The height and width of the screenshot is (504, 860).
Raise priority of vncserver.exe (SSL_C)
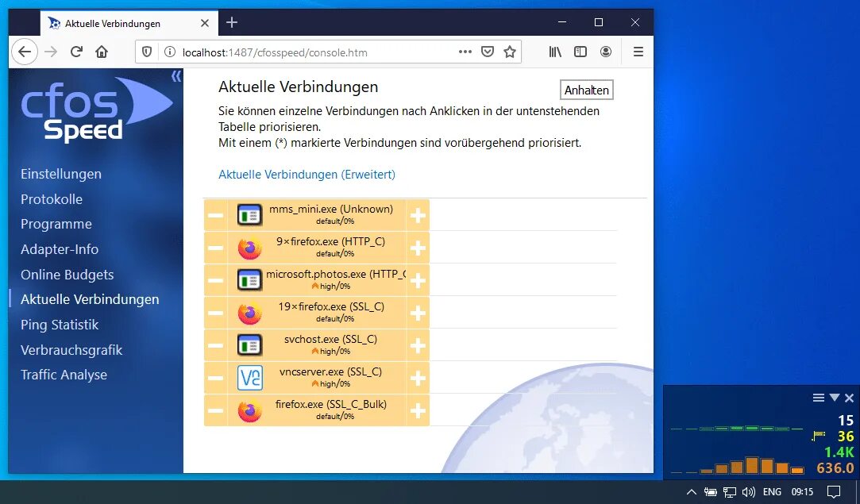click(418, 378)
